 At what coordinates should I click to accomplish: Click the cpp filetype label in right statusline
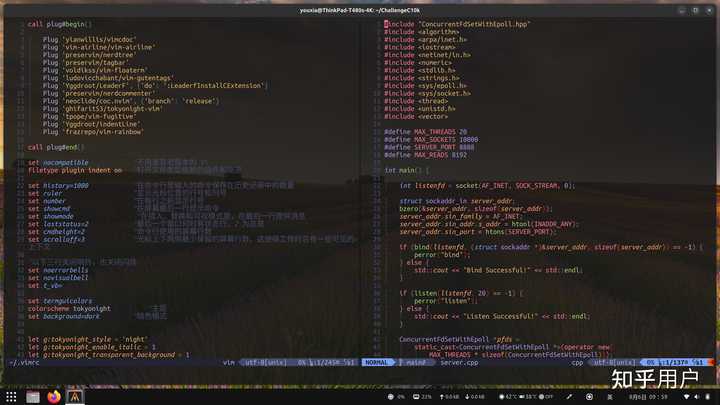click(x=578, y=362)
